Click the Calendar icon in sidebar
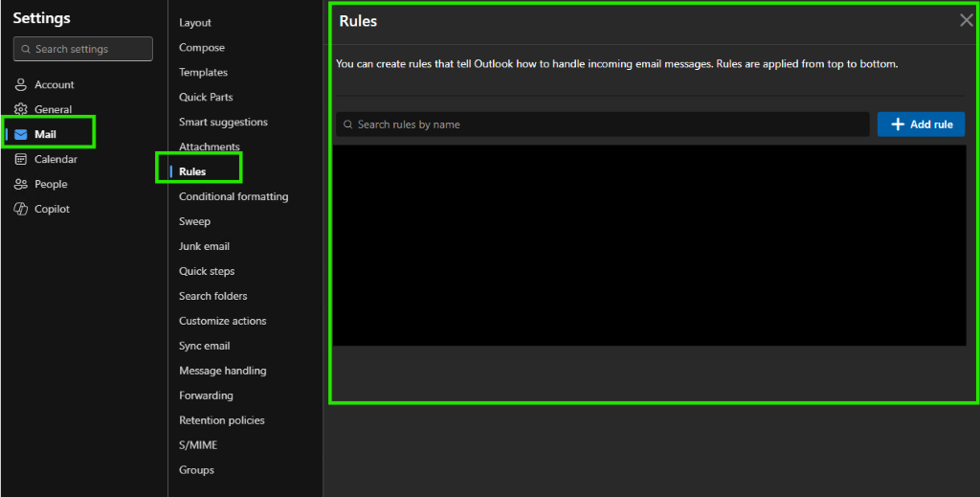 (21, 159)
